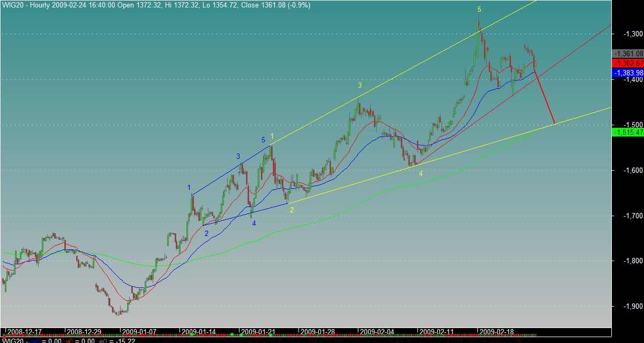Select the 2009-01-07 date on time axis
This screenshot has width=644, height=343.
coord(139,332)
